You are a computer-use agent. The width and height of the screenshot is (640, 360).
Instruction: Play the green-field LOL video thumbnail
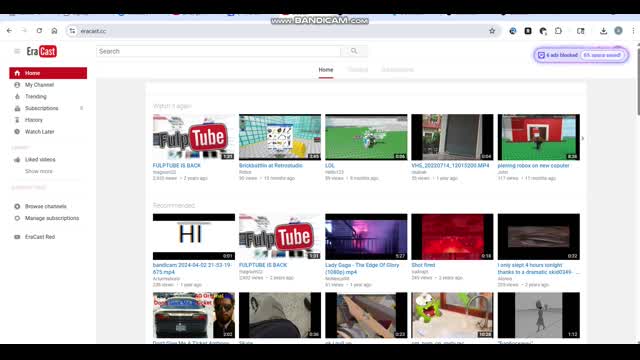[366, 137]
